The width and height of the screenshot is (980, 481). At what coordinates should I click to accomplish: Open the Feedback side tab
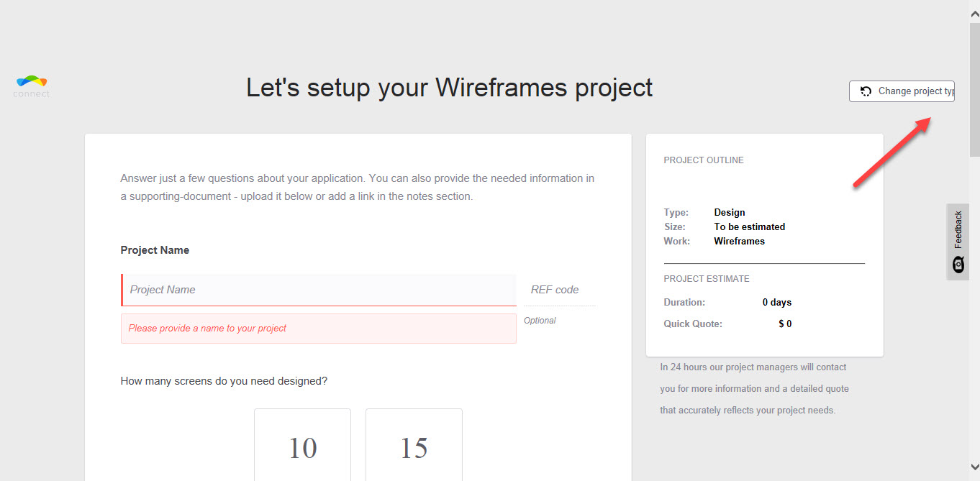tap(958, 242)
